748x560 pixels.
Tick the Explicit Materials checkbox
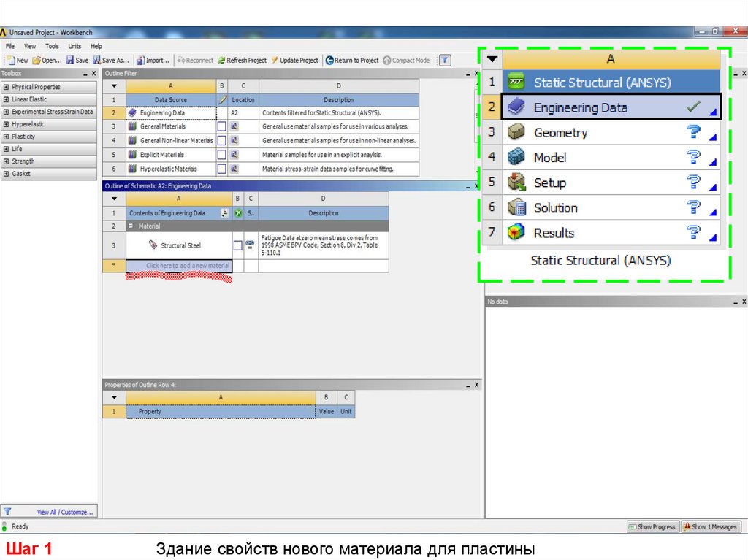click(x=221, y=155)
